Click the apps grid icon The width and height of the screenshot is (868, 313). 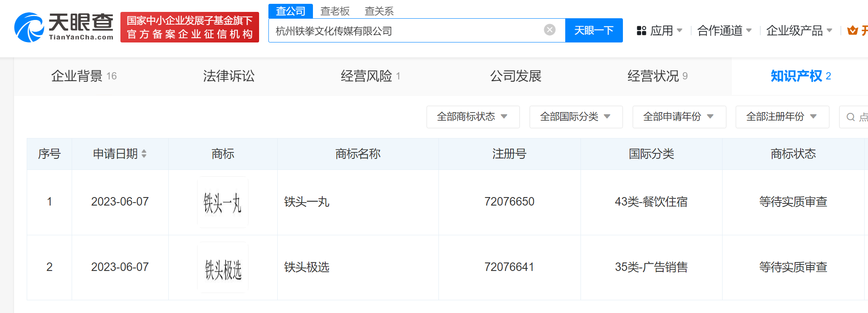641,31
